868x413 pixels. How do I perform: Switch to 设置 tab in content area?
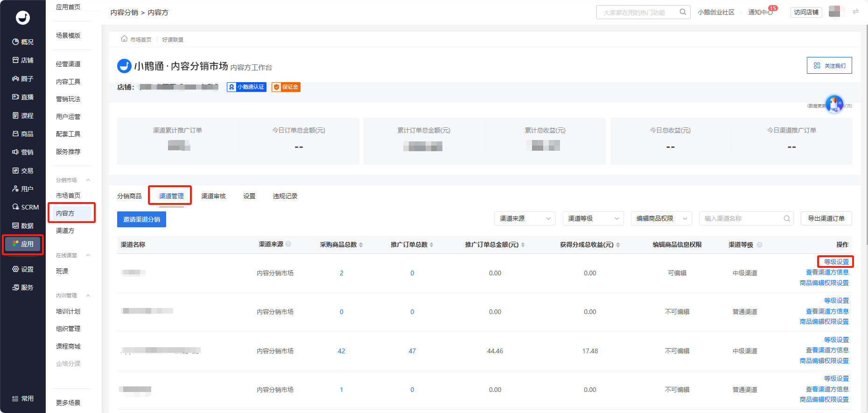click(249, 196)
